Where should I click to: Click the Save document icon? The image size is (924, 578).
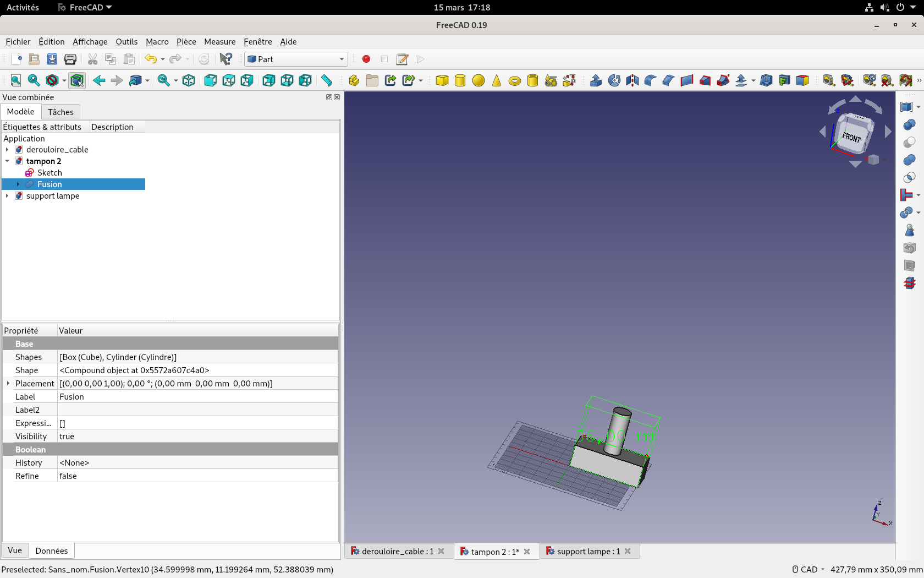pos(52,59)
